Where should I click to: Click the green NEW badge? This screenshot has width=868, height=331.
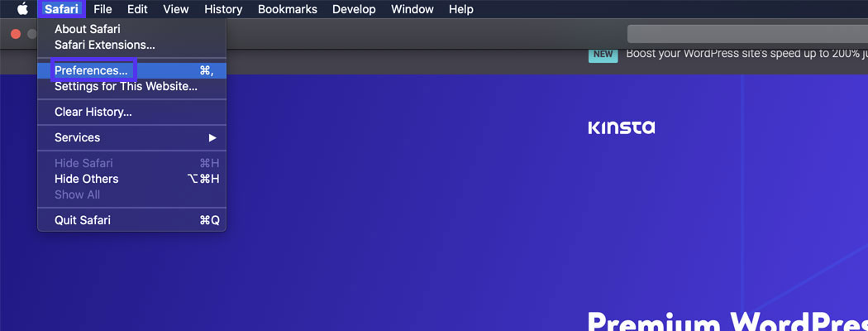[603, 55]
